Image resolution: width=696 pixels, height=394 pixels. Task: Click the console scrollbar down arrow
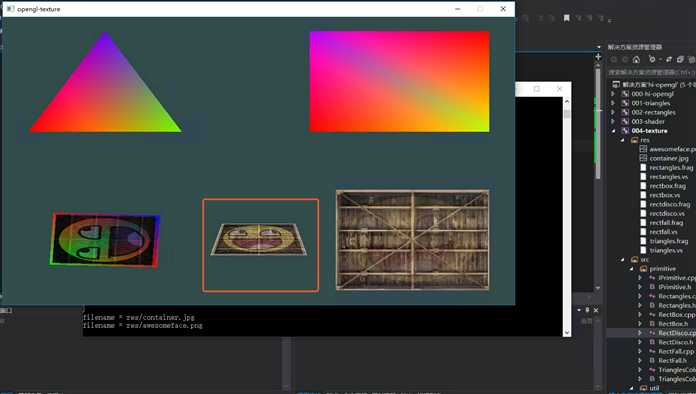[x=567, y=332]
